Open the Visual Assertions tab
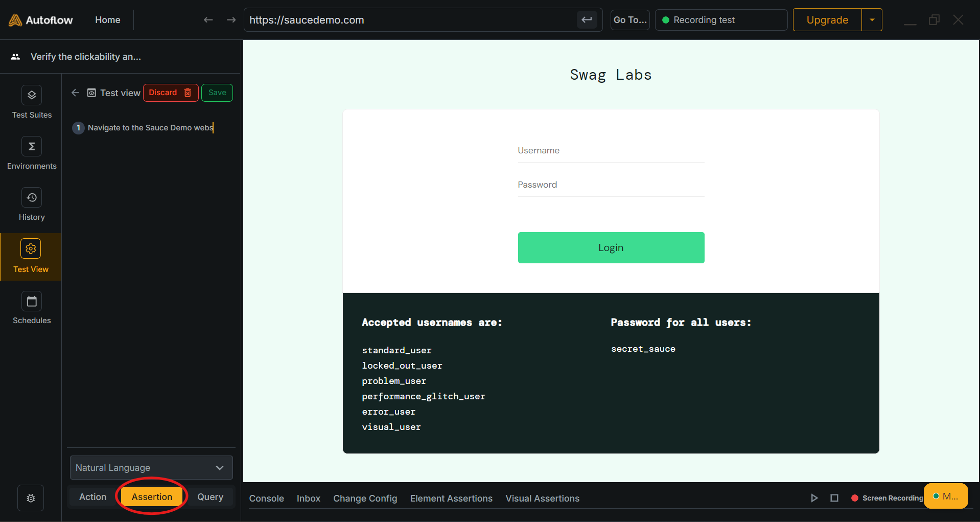Image resolution: width=980 pixels, height=522 pixels. coord(543,498)
